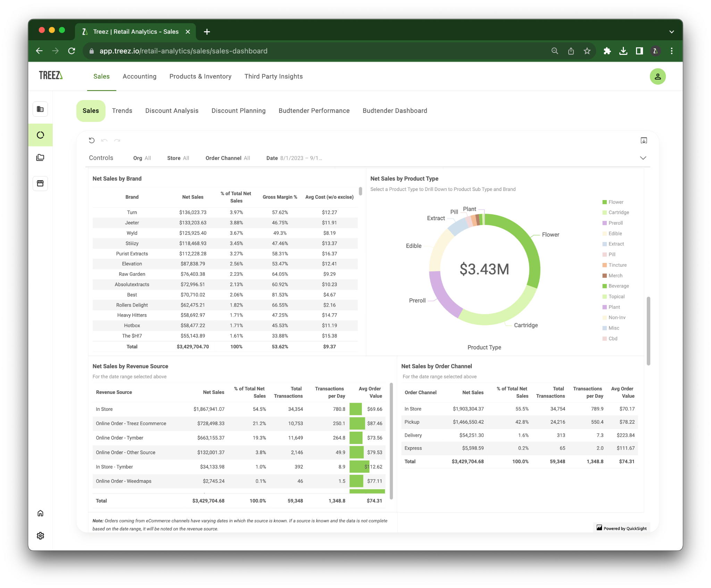The image size is (711, 588).
Task: Open the Org filter dropdown
Action: click(142, 158)
